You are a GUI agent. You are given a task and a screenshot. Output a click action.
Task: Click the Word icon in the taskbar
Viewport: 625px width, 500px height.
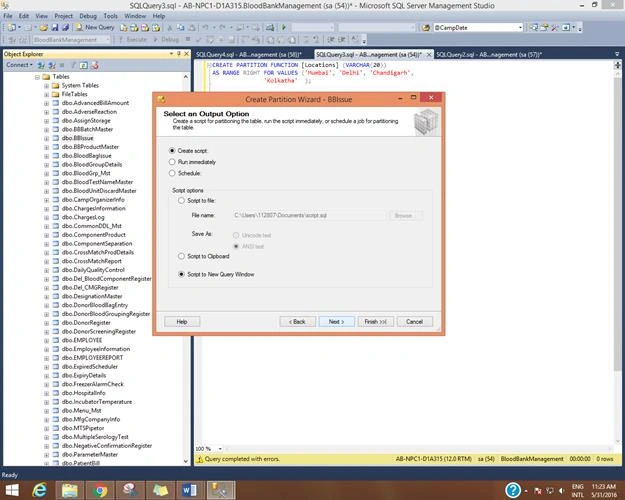(189, 490)
